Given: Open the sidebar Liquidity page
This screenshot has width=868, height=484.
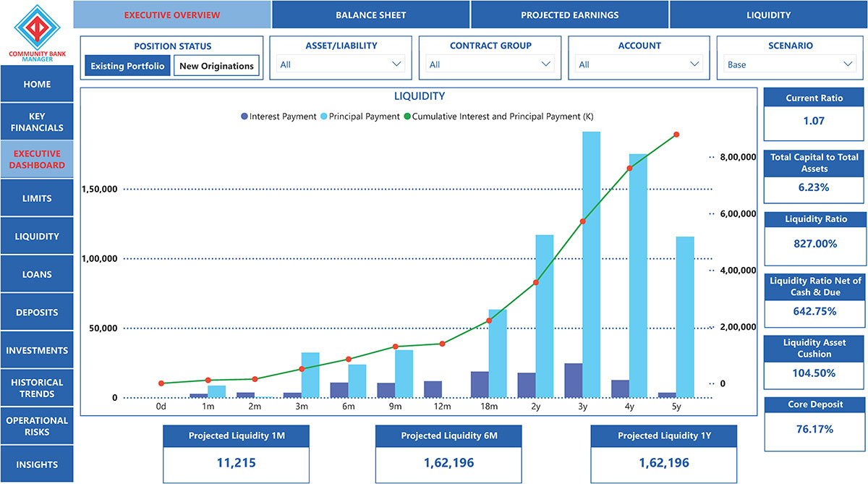Looking at the screenshot, I should point(37,236).
